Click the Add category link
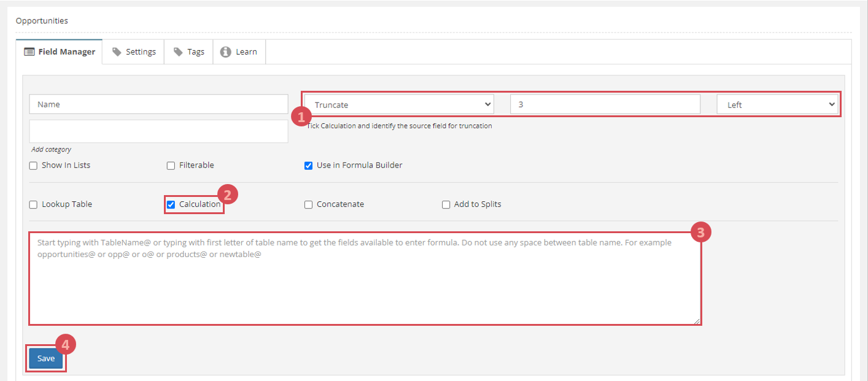 tap(51, 149)
